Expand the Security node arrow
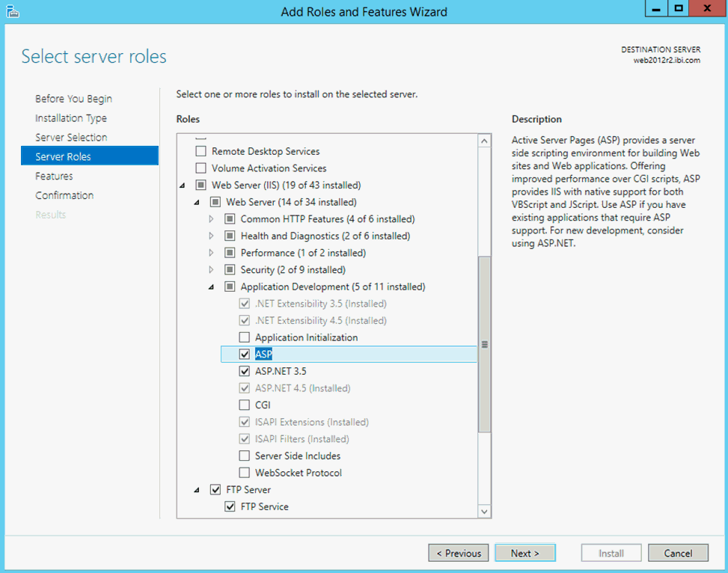 (x=211, y=269)
